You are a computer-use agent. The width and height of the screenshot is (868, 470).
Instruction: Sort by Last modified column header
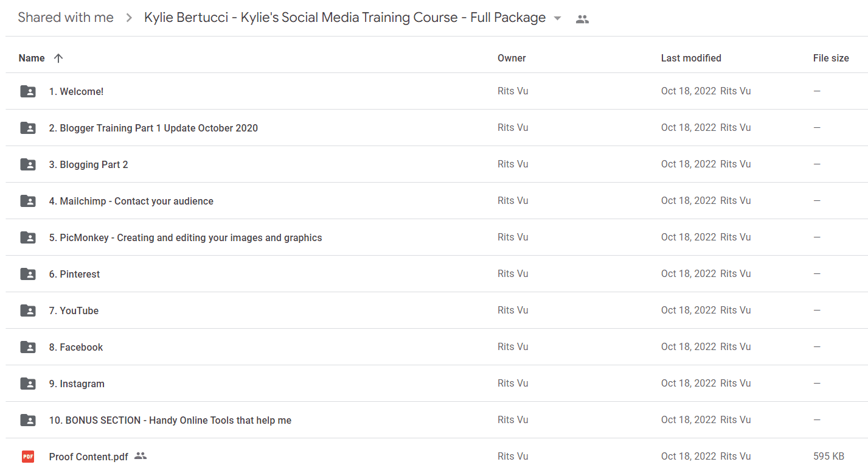tap(691, 58)
